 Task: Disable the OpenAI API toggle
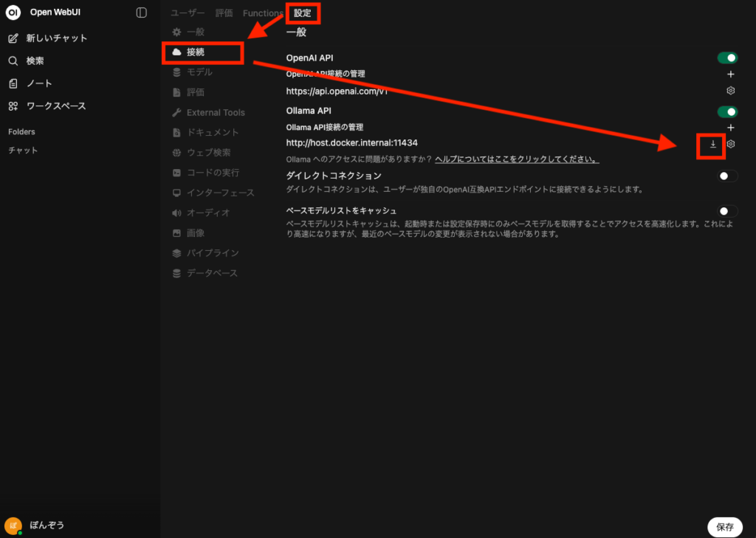[x=727, y=58]
